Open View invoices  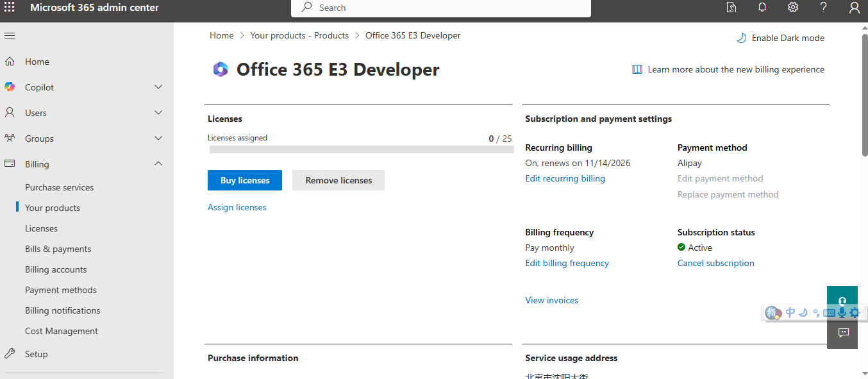click(551, 300)
